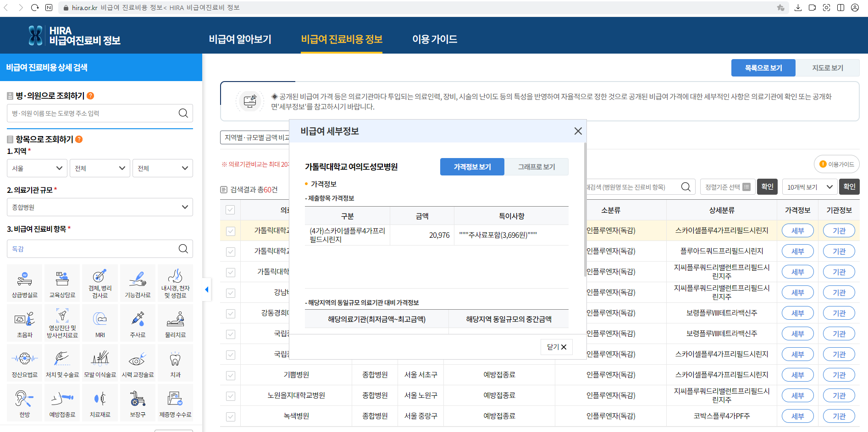Toggle checkbox for 강동경희 hospital row
868x432 pixels.
click(x=231, y=313)
